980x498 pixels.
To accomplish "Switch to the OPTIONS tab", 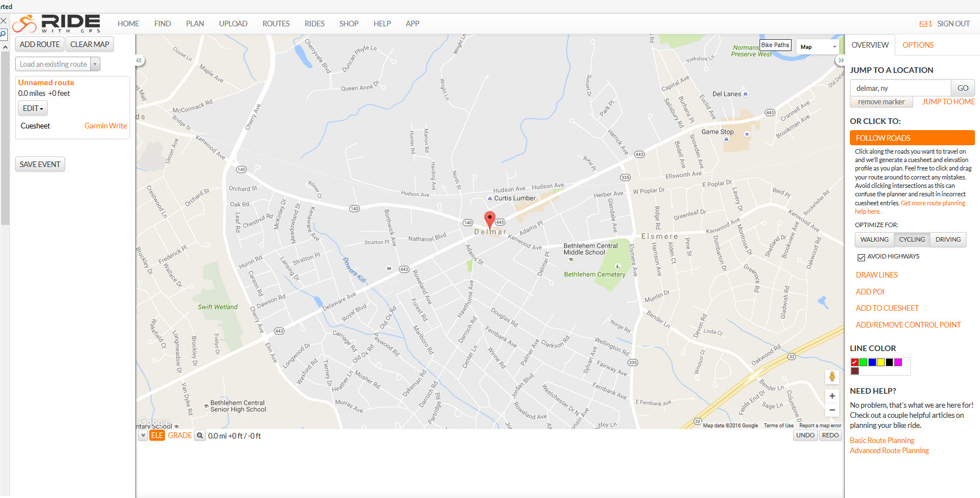I will click(x=918, y=45).
